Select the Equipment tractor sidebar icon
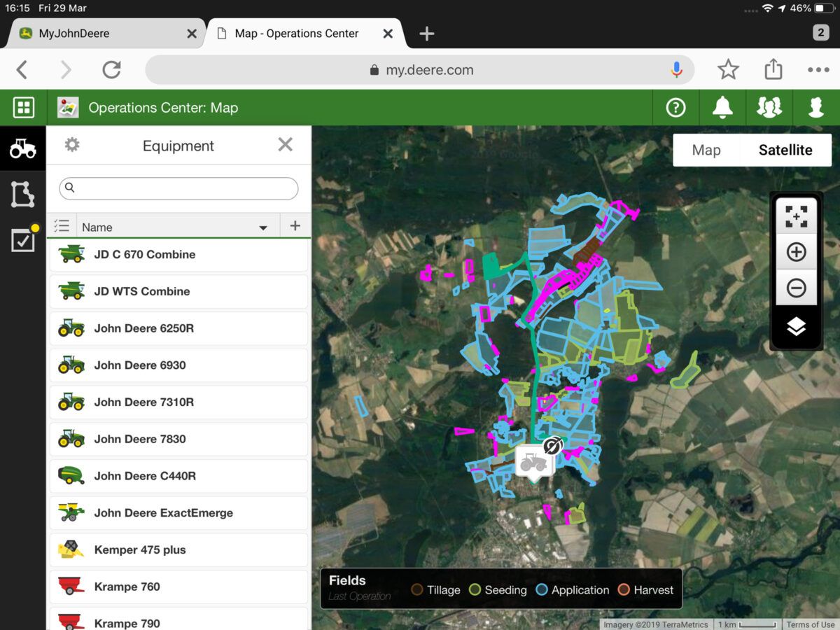Image resolution: width=840 pixels, height=630 pixels. point(22,148)
